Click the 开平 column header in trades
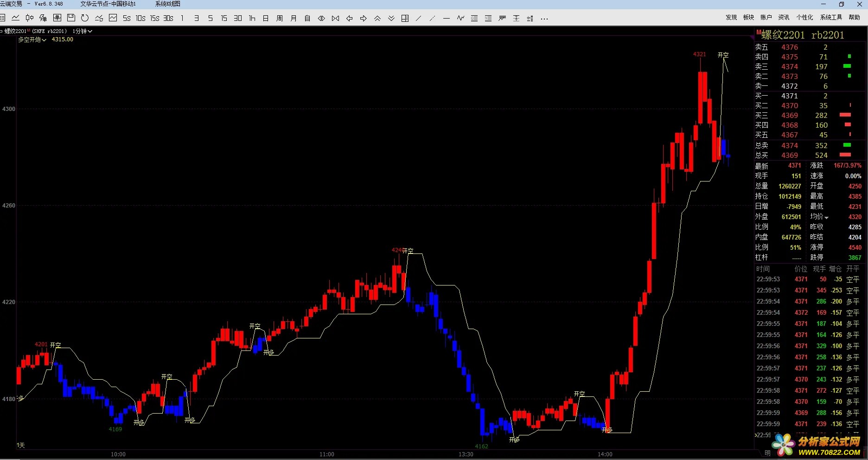Image resolution: width=868 pixels, height=460 pixels. 853,269
